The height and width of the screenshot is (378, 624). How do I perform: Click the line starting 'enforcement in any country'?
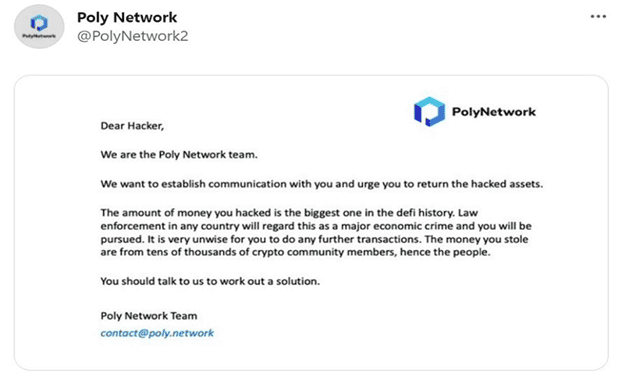tap(316, 226)
